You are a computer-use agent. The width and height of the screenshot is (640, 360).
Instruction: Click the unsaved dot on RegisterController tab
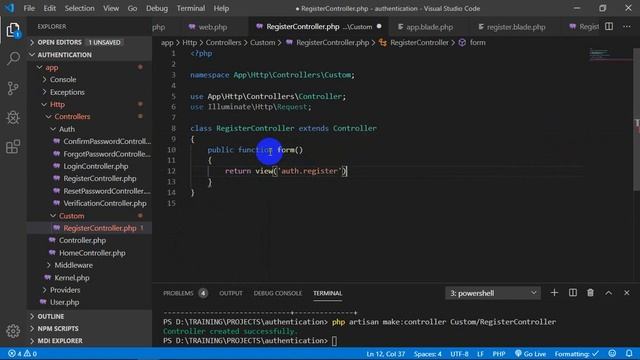(379, 27)
